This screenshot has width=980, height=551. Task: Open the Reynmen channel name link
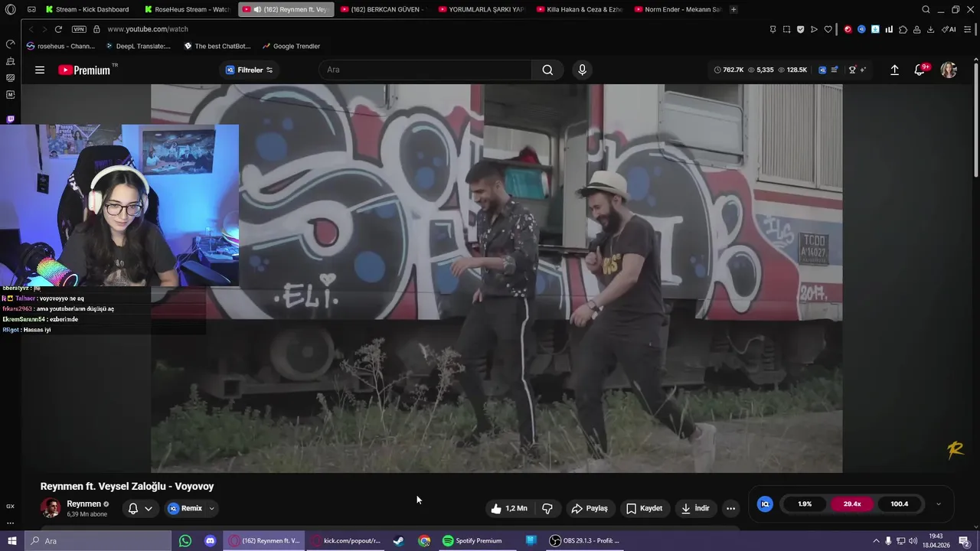pos(83,504)
